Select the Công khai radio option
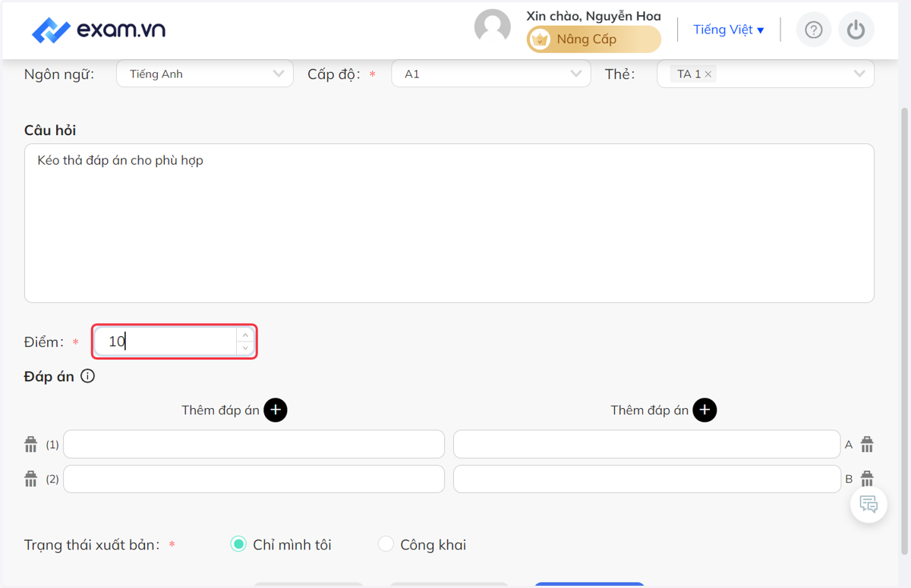This screenshot has height=588, width=911. [x=386, y=544]
